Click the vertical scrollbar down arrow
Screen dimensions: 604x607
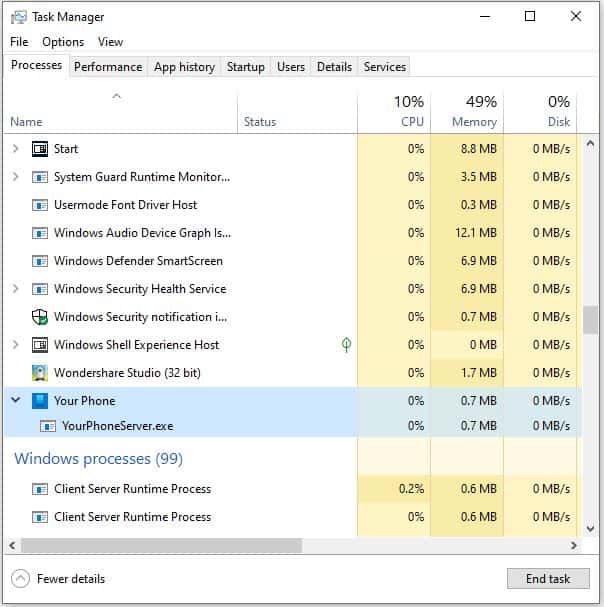coord(590,528)
